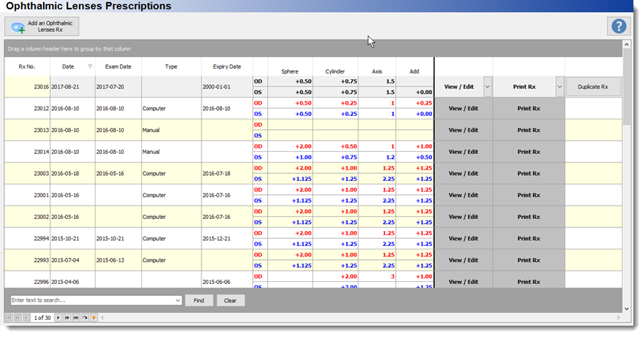644x337 pixels.
Task: Sort by the Expiry Date column header
Action: coord(227,66)
